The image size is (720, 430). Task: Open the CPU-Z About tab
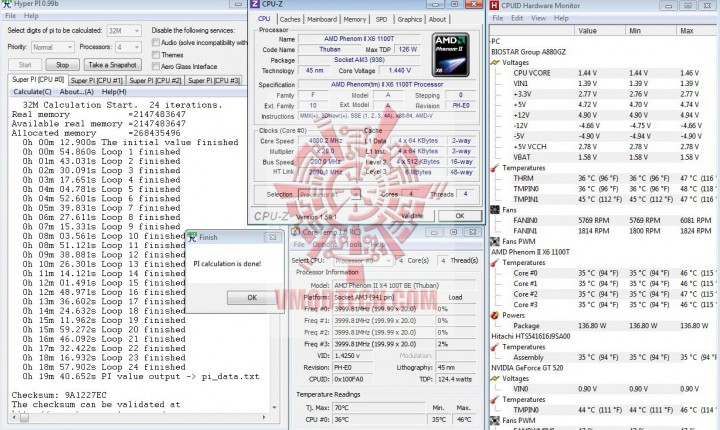(x=437, y=19)
